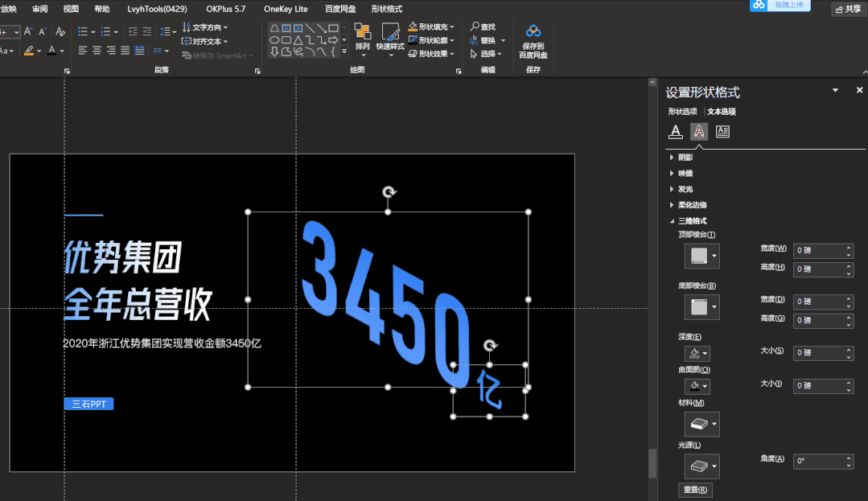Center the text
868x501 pixels.
pyautogui.click(x=97, y=51)
